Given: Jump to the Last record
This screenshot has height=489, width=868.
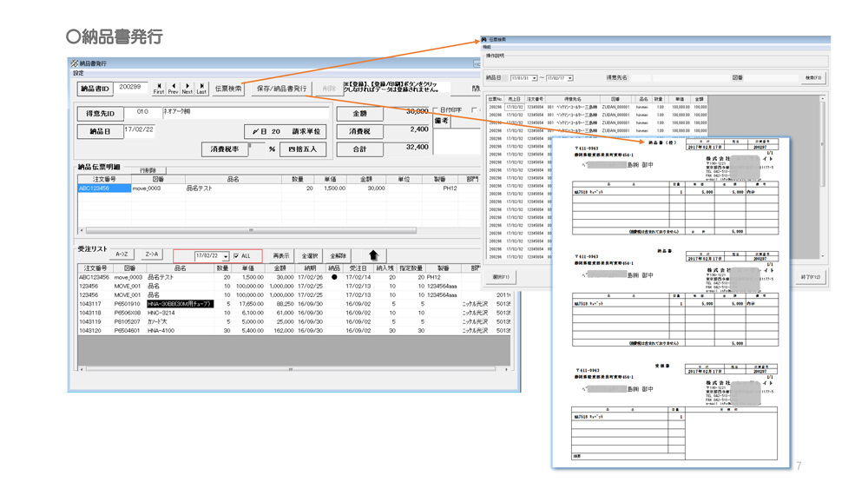Looking at the screenshot, I should (201, 88).
